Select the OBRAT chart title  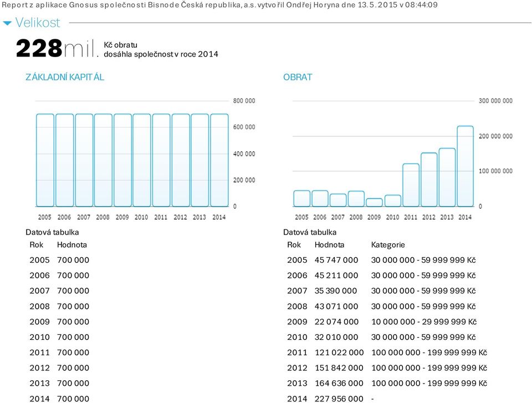click(x=298, y=77)
